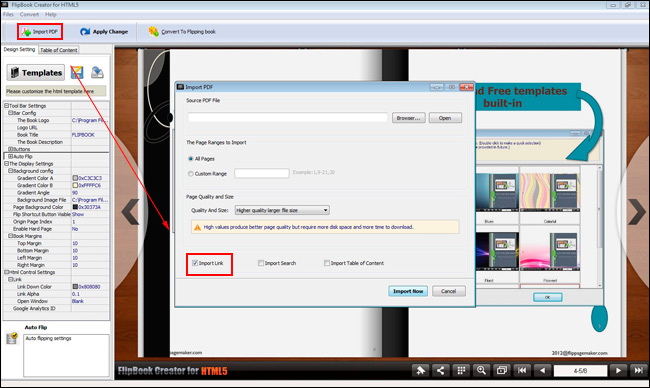Click Apply Change in the toolbar
Image resolution: width=650 pixels, height=388 pixels.
coord(104,32)
